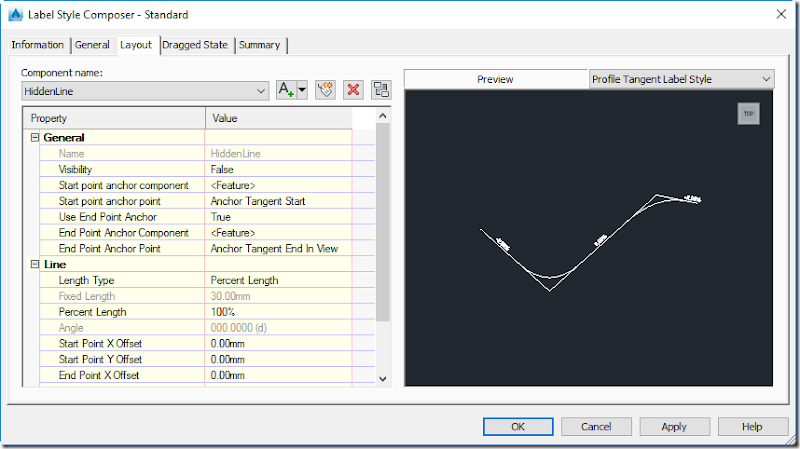Open the Dragged State tab

[195, 45]
